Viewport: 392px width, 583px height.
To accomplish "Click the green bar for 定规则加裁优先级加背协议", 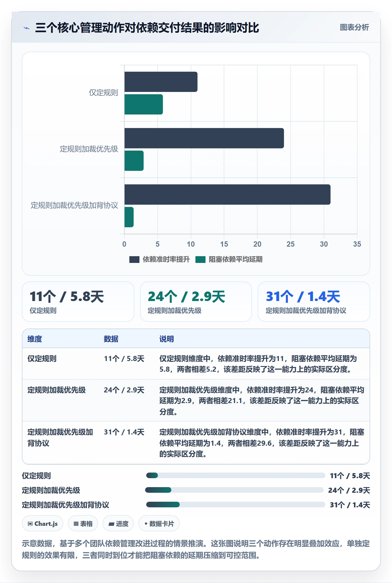I will (x=129, y=217).
